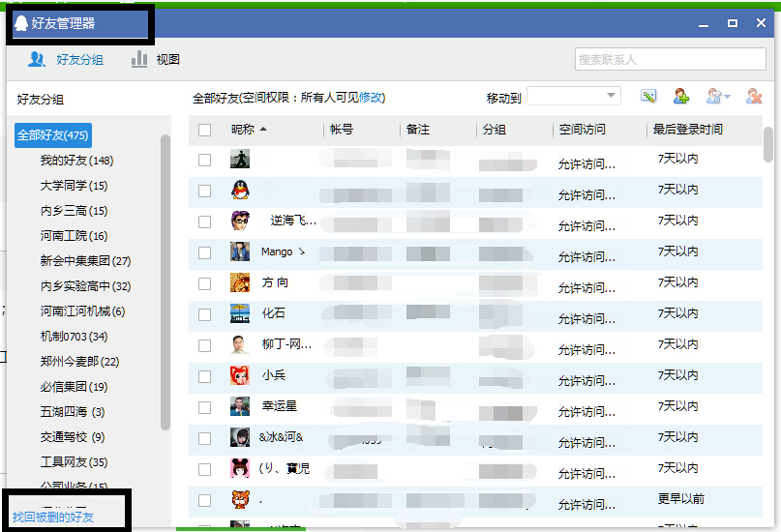Image resolution: width=781 pixels, height=532 pixels.
Task: Check the checkbox for the 小兵 row
Action: coord(204,376)
